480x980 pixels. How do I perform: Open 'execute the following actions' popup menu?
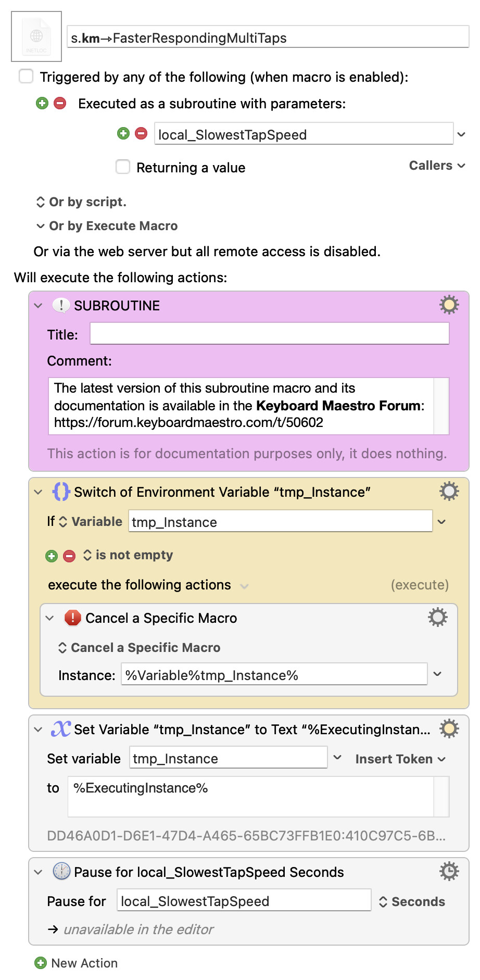[244, 586]
